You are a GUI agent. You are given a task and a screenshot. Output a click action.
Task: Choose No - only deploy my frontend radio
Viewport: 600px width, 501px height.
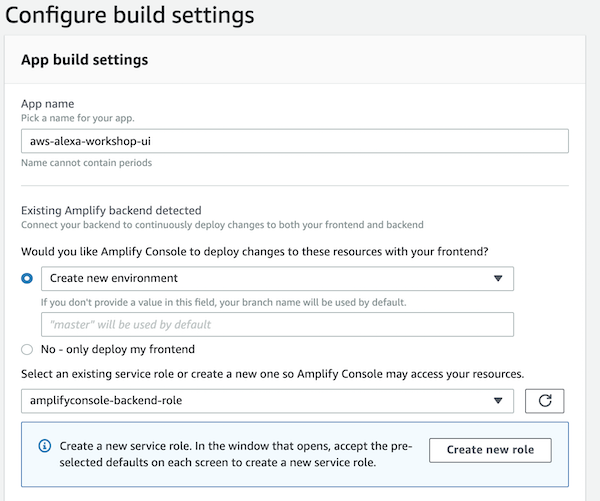coord(27,349)
